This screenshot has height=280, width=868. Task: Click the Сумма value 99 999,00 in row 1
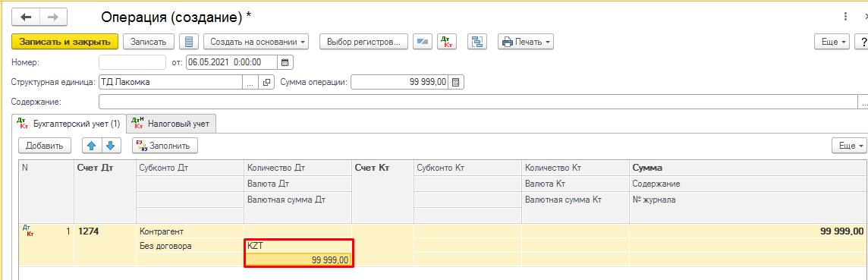(748, 231)
